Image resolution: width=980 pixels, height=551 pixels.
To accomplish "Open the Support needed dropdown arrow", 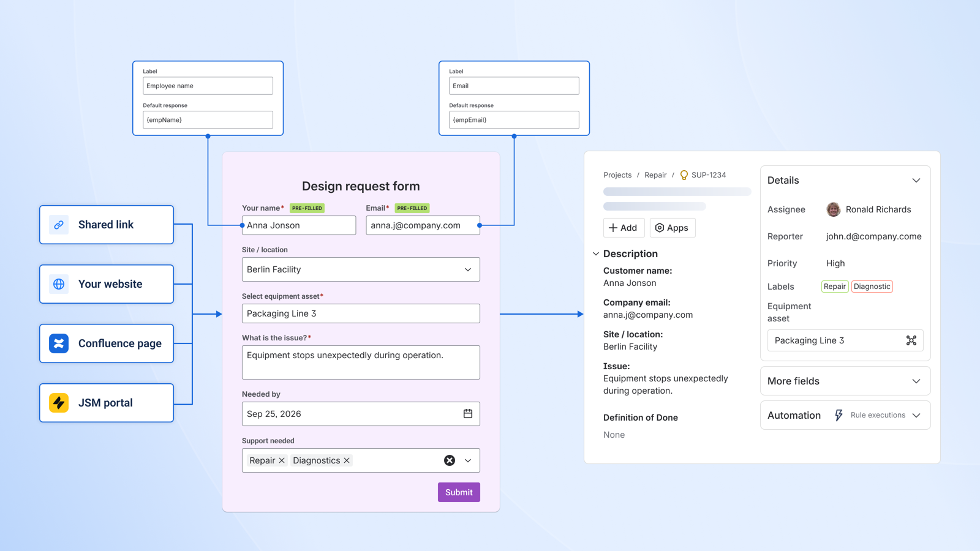I will (468, 460).
